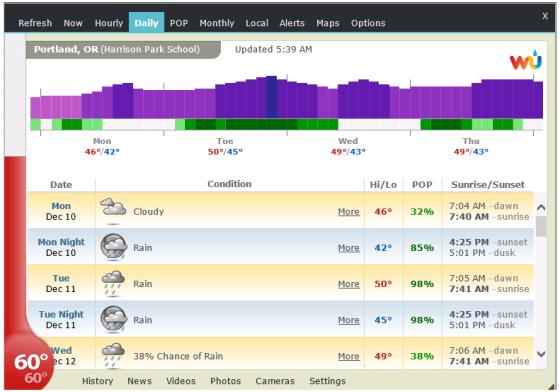Viewport: 560px width, 392px height.
Task: Click the Tue Night Dec 11 date cell
Action: pyautogui.click(x=61, y=320)
